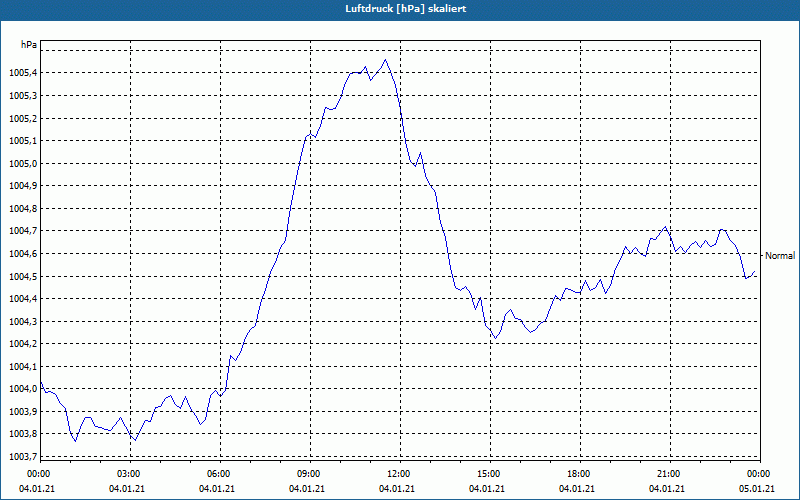This screenshot has width=800, height=500.
Task: Click the "12:00" time axis label
Action: pos(398,474)
